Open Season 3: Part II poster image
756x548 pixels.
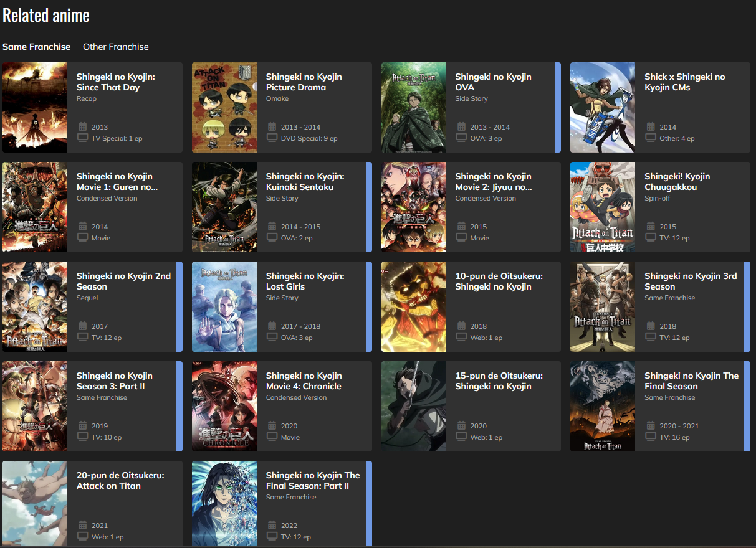click(x=35, y=406)
